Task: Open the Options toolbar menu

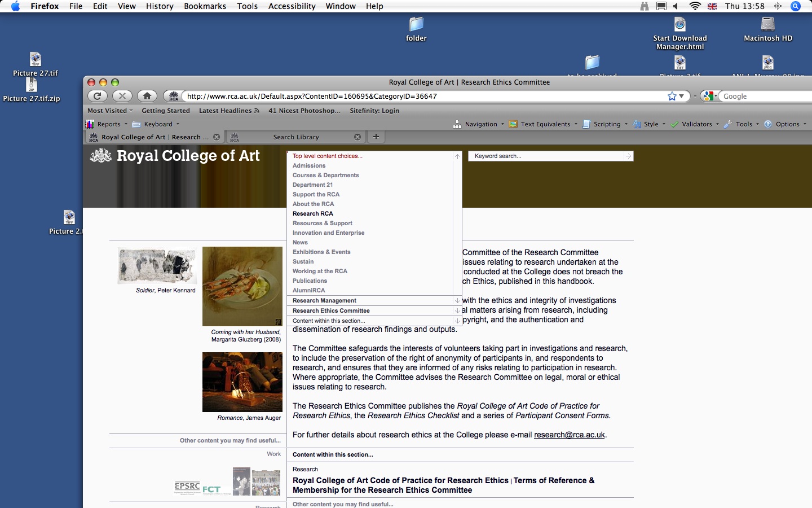Action: [785, 124]
